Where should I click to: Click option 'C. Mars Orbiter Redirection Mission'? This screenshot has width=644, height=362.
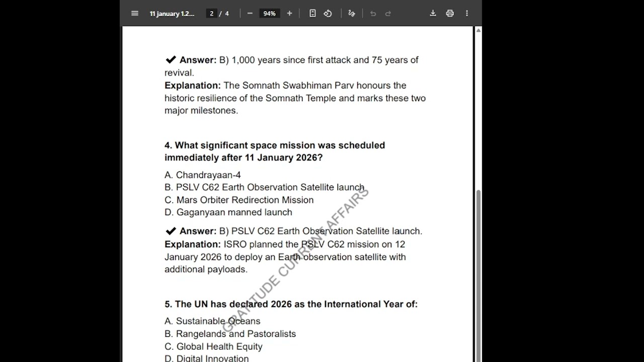239,200
